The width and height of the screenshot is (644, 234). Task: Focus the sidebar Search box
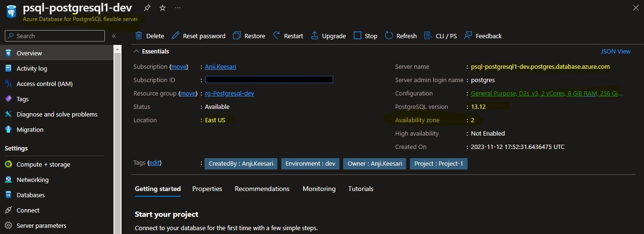(x=55, y=36)
